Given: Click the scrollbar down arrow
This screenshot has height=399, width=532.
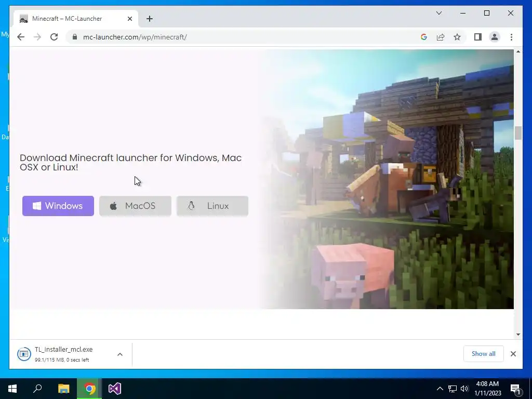Looking at the screenshot, I should pyautogui.click(x=518, y=334).
